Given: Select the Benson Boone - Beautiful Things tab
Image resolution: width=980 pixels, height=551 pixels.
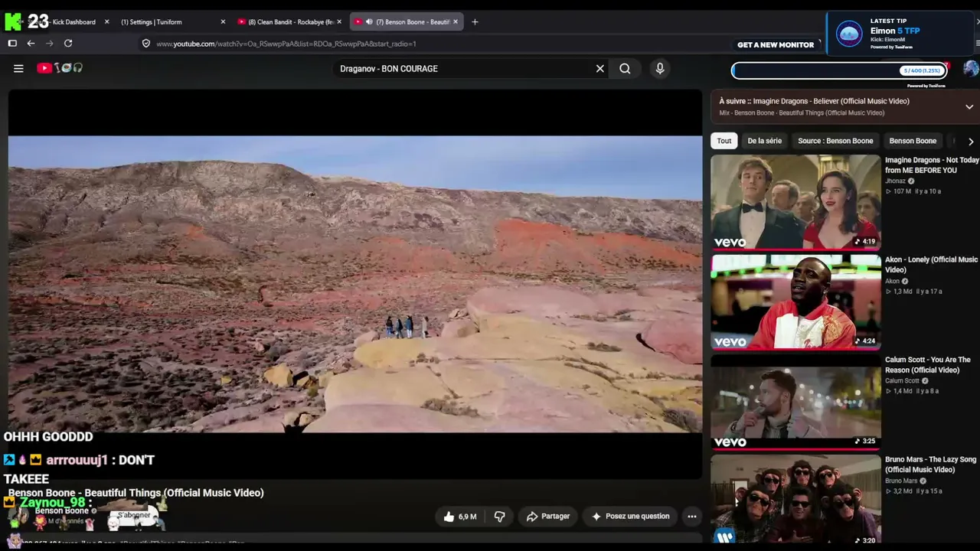Looking at the screenshot, I should (x=407, y=21).
